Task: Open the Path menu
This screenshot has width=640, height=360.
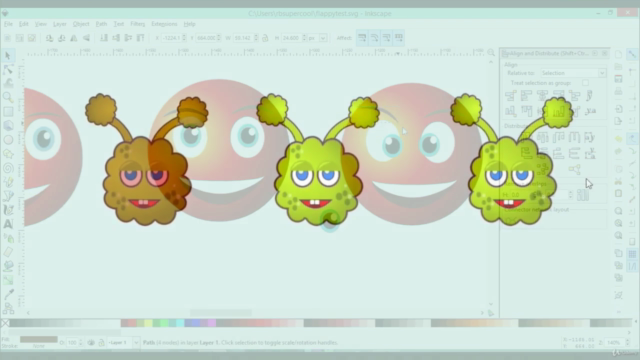Action: point(101,24)
